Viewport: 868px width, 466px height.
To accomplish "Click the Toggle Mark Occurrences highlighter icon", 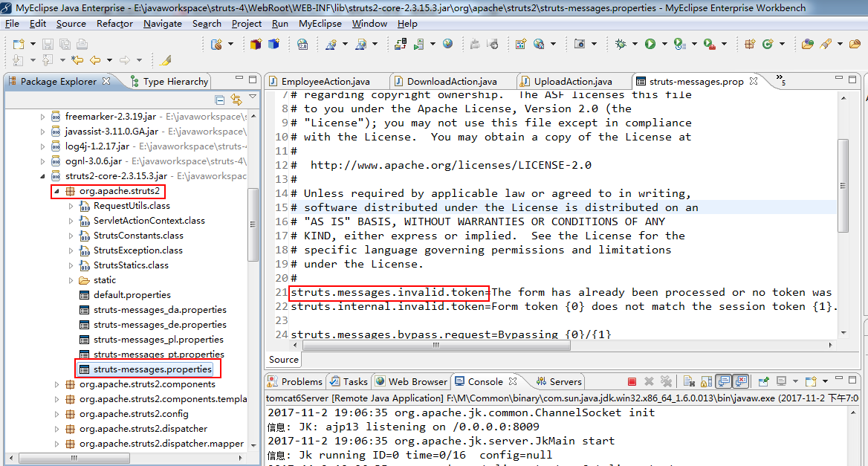I will click(x=165, y=59).
